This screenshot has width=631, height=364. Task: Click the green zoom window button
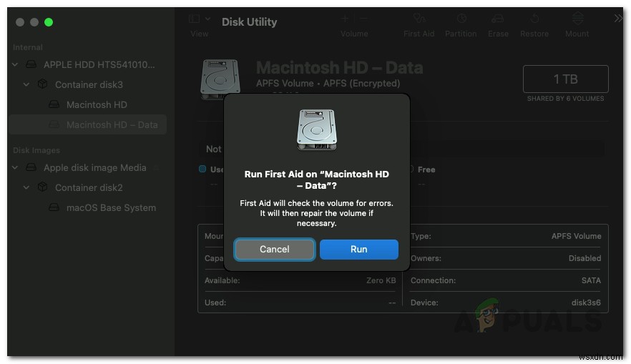pos(49,22)
